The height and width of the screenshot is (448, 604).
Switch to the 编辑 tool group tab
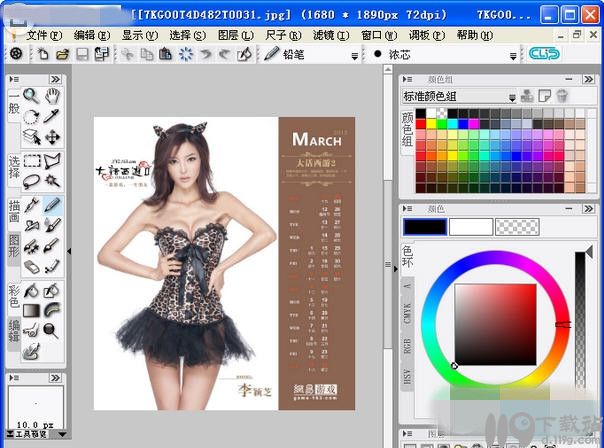coord(14,331)
